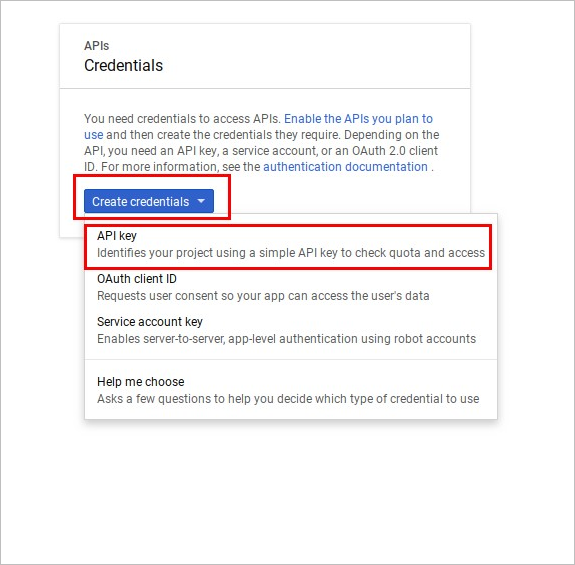Click the 'OAuth 2.0 client' paragraph text
This screenshot has height=565, width=575.
(395, 151)
